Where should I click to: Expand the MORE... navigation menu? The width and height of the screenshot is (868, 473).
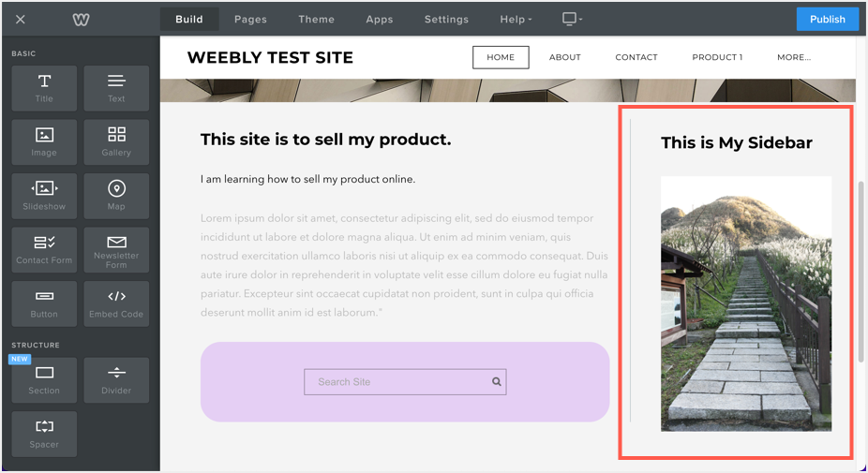point(793,57)
